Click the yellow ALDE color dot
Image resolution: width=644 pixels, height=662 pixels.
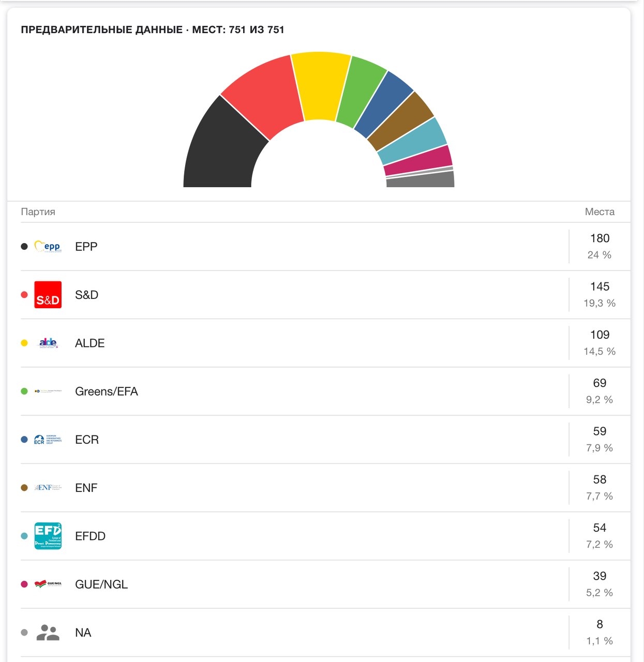tap(24, 343)
